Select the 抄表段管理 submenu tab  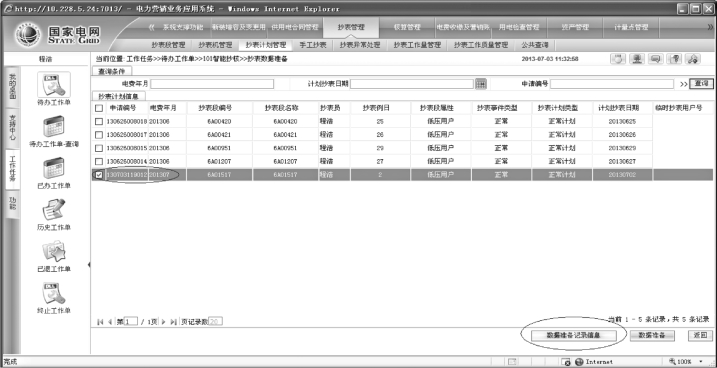tap(169, 45)
